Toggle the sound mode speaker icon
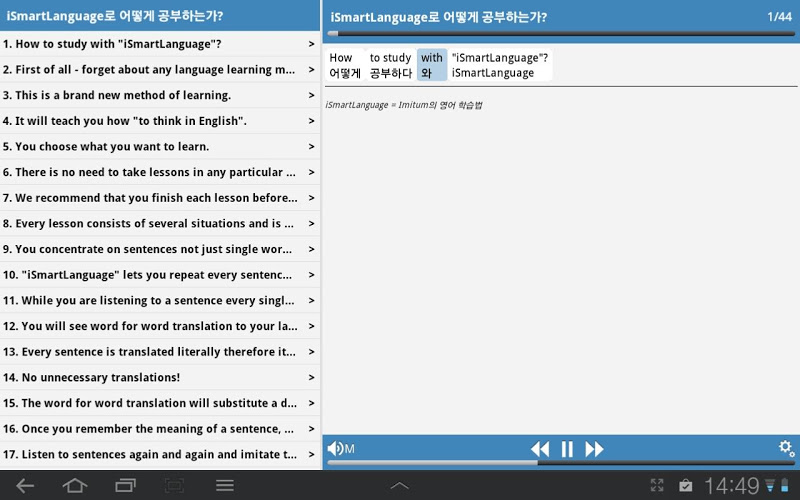This screenshot has width=800, height=500. [341, 449]
